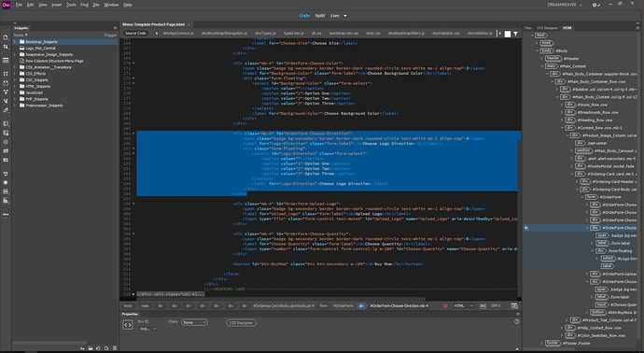Screen dimensions: 644x353
Task: Click the sync settings icon near workspace switcher
Action: [595, 5]
